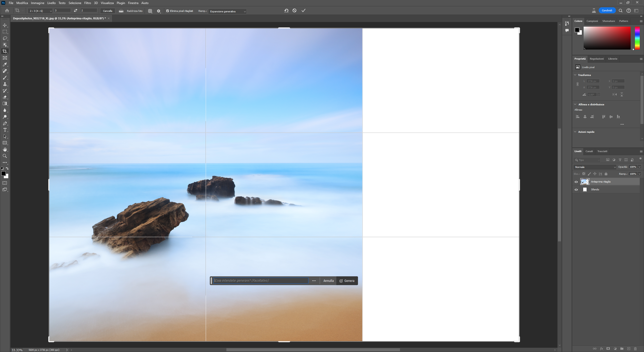Open Normale blend mode dropdown

point(595,167)
